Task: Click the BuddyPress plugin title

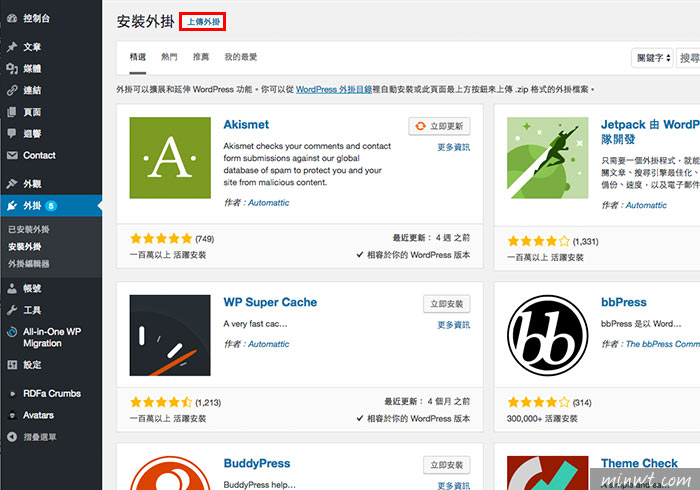Action: [257, 463]
